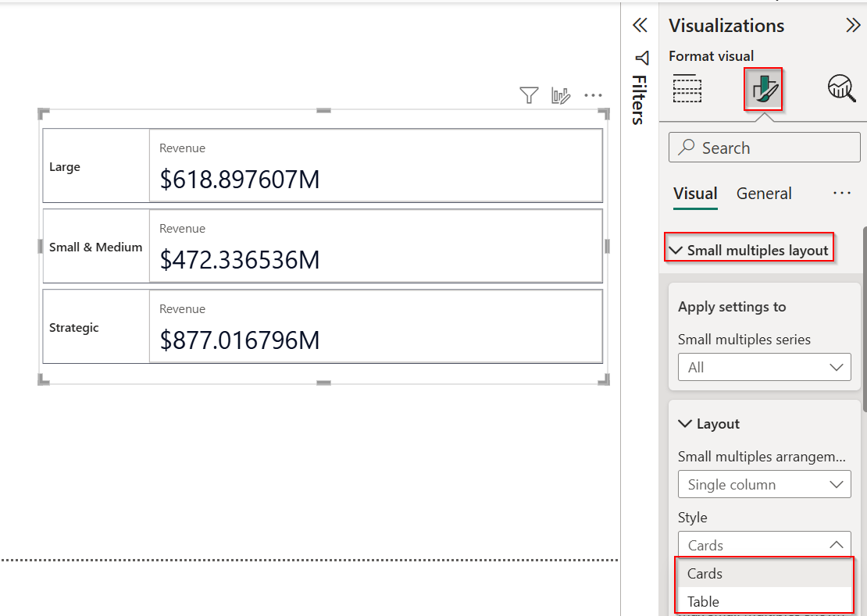Click the Revenue label in the Large card
The width and height of the screenshot is (867, 616).
pos(182,148)
